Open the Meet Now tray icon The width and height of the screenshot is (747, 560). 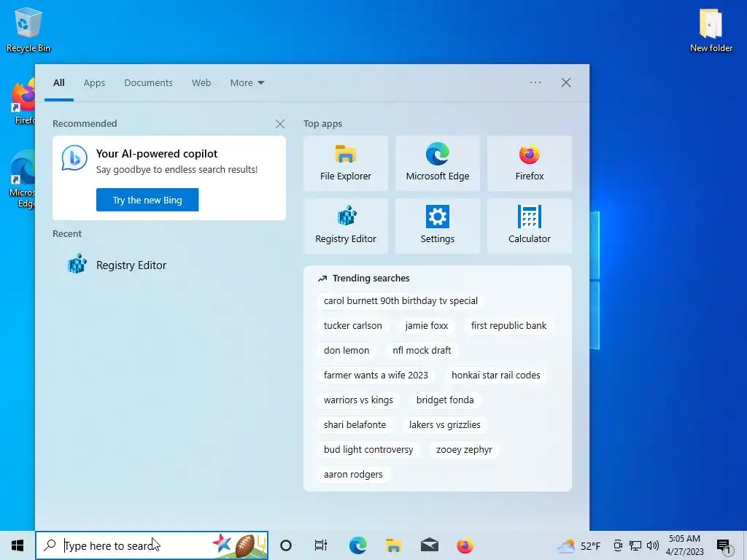pos(618,545)
